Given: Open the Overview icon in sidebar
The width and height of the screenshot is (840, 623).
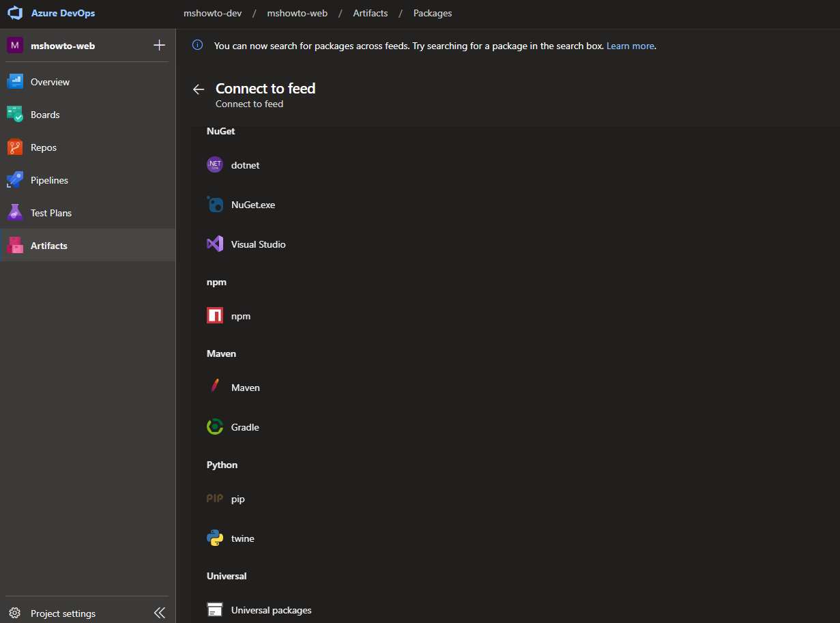Looking at the screenshot, I should (15, 82).
